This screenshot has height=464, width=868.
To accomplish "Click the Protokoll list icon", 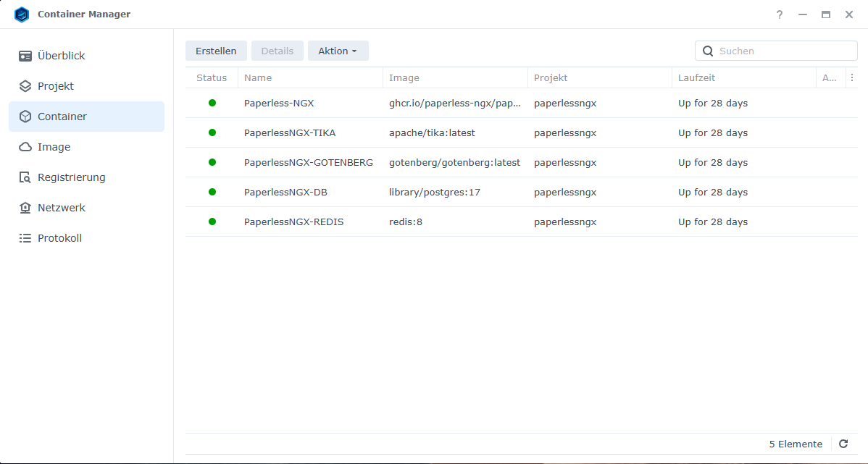I will [x=25, y=238].
